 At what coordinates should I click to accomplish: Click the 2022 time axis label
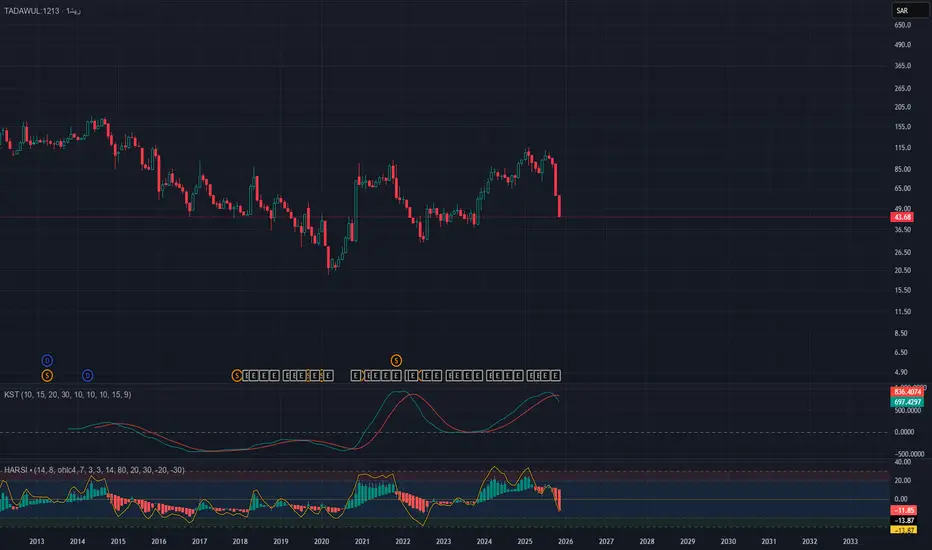[403, 541]
